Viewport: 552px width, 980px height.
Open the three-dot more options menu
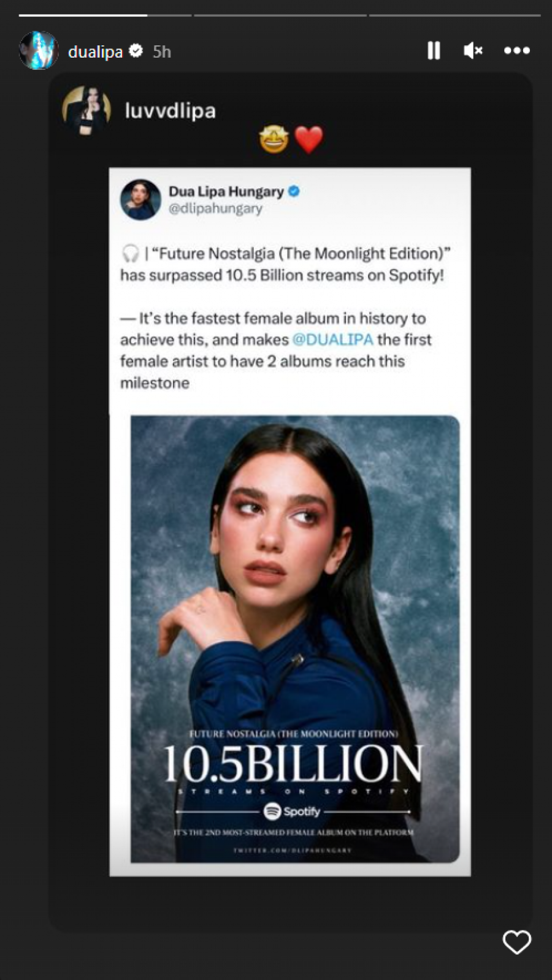[516, 50]
